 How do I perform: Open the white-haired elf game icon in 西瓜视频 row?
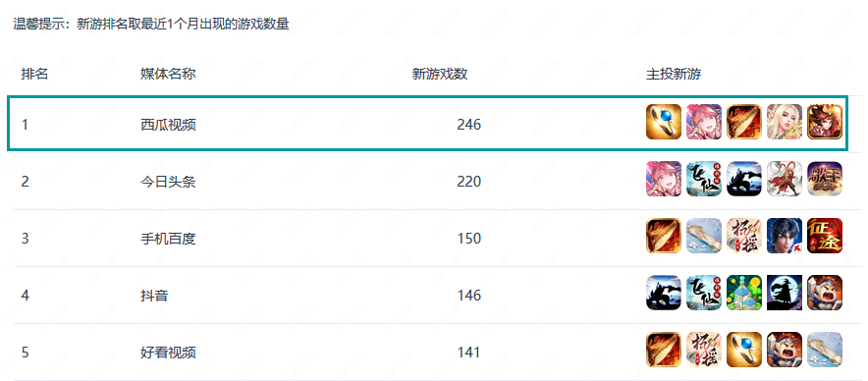click(785, 122)
